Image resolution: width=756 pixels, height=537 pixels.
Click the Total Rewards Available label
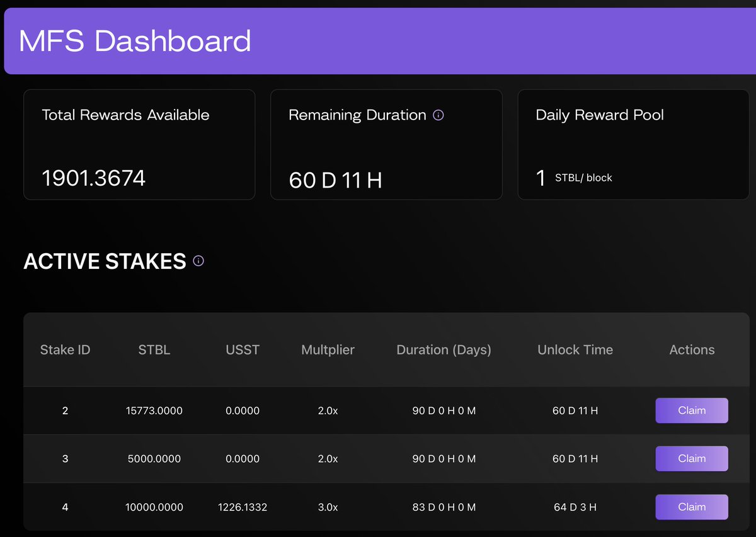[x=125, y=115]
